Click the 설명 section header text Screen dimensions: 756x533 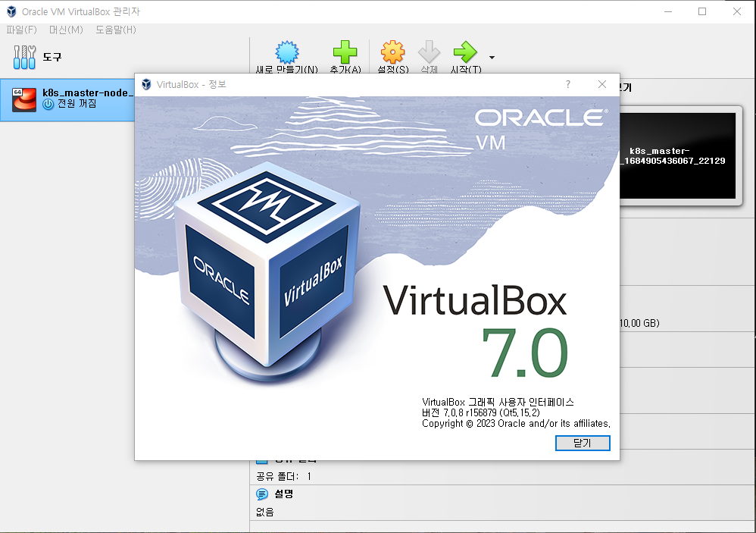tap(283, 494)
